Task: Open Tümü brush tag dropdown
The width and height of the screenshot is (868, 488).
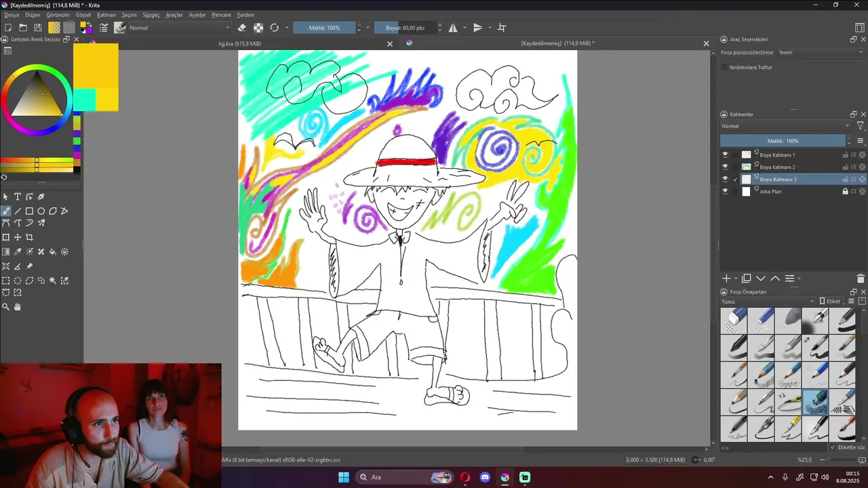Action: (x=768, y=302)
